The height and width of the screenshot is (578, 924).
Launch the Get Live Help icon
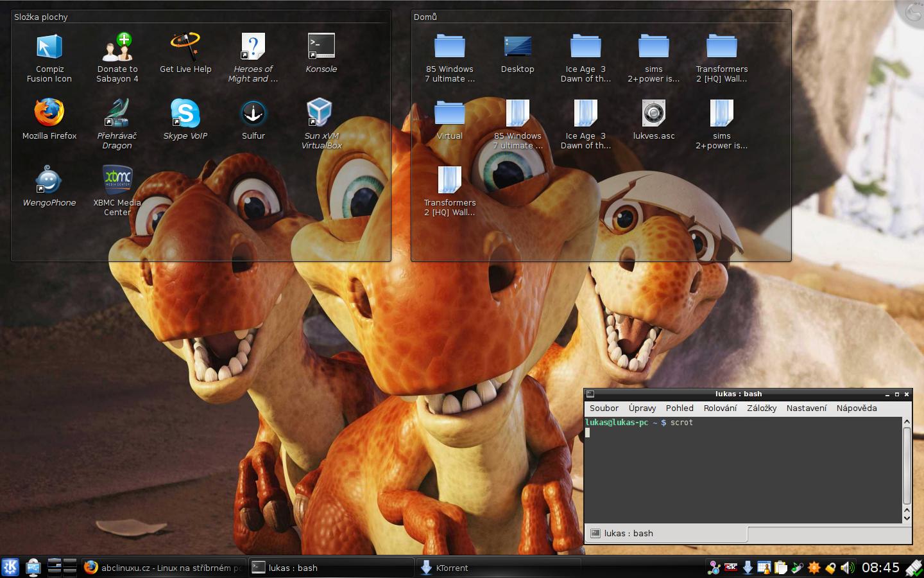185,53
